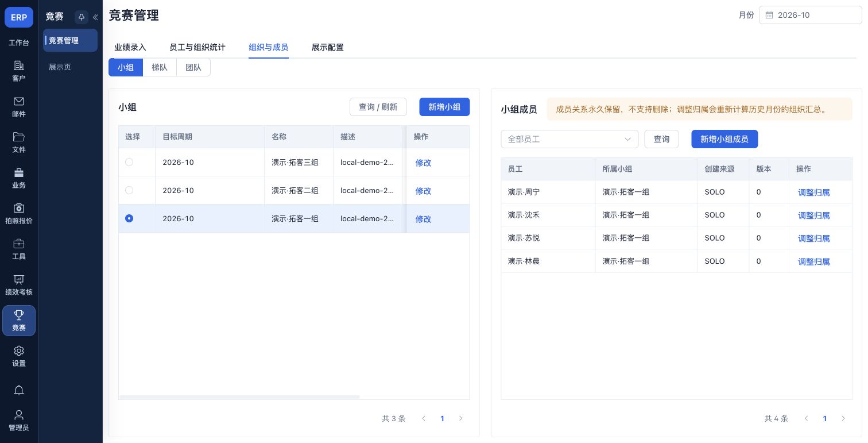Click page 1 in 小组成员 pagination
Screen dimensions: 868x443
825,419
